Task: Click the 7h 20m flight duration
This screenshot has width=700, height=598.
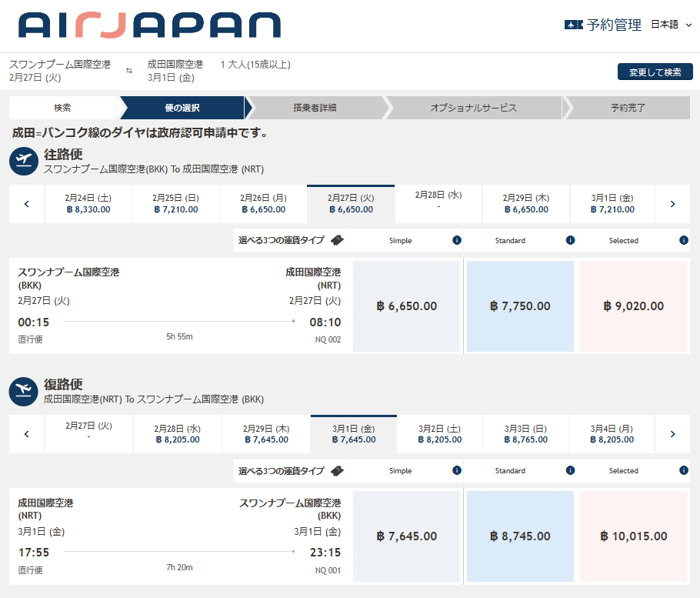Action: point(179,567)
